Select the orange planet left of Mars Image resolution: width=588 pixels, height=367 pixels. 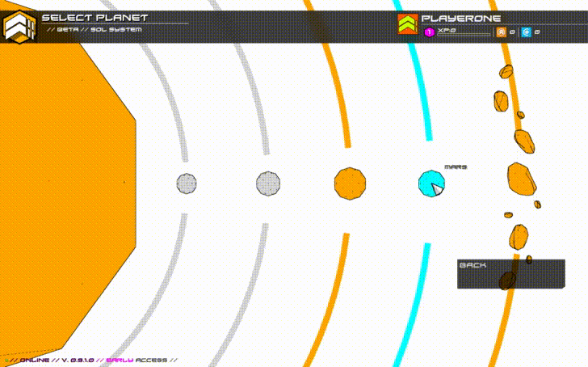coord(350,183)
